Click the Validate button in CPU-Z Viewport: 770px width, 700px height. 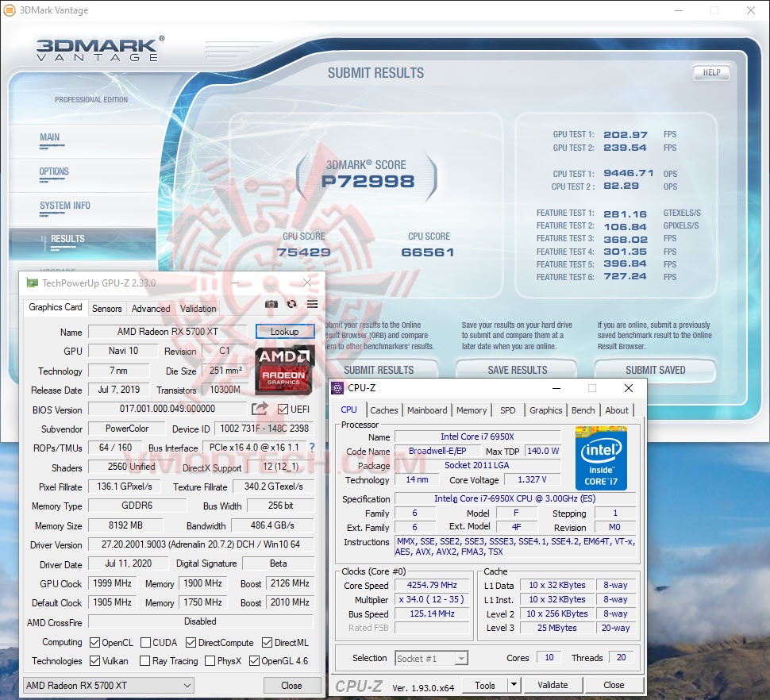point(553,684)
